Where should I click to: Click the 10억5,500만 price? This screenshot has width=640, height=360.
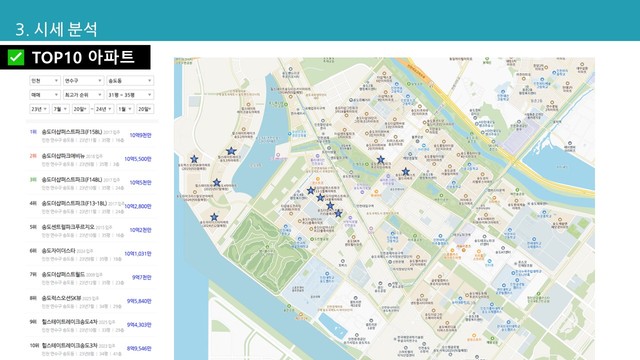(x=138, y=159)
